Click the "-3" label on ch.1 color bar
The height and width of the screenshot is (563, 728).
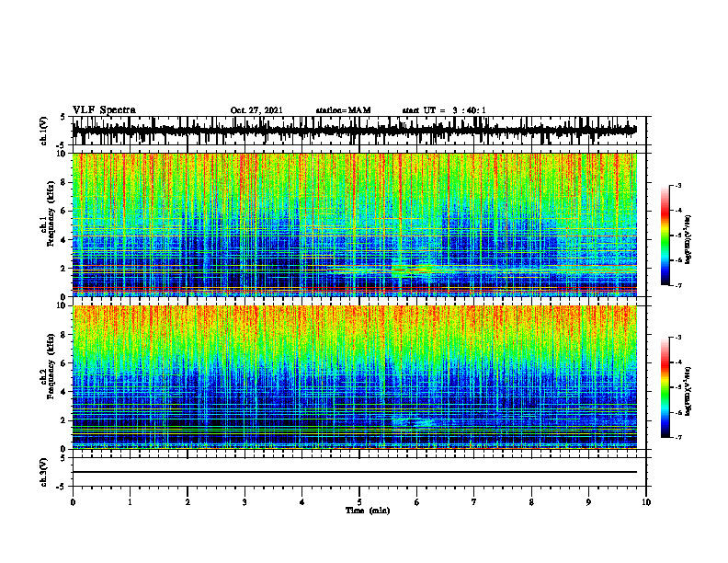pos(677,185)
